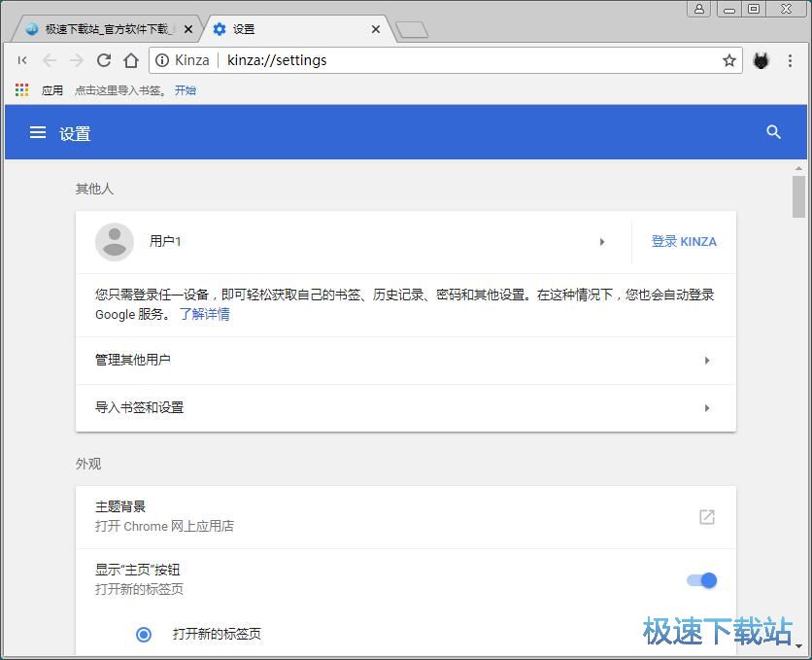This screenshot has width=812, height=660.
Task: Maximize the browser window
Action: (x=754, y=9)
